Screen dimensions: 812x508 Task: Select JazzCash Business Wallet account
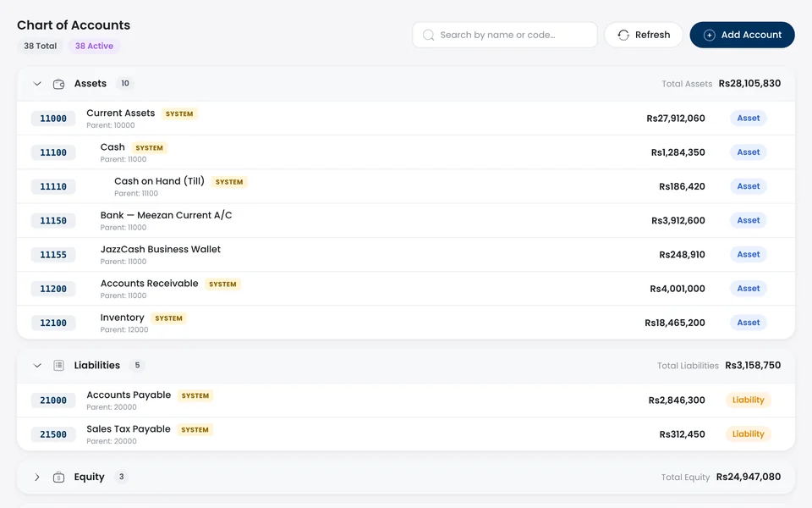[x=406, y=255]
